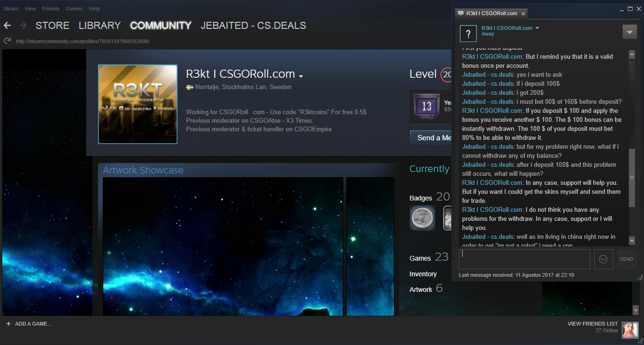Open the Friends menu
The image size is (644, 345).
click(x=51, y=9)
